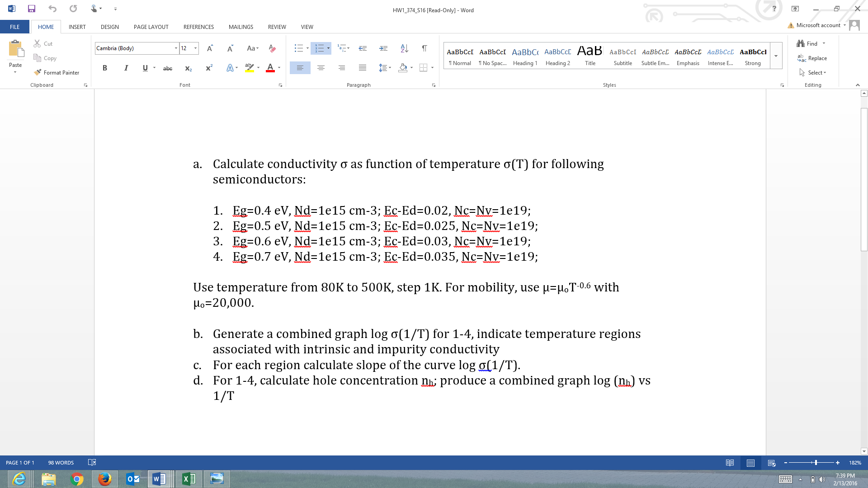Apply superscript formatting

click(x=208, y=68)
